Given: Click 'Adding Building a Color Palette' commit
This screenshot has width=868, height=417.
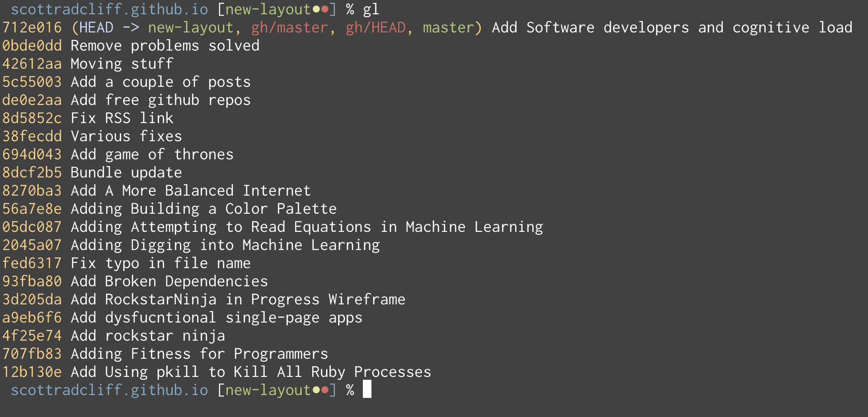Looking at the screenshot, I should [203, 209].
